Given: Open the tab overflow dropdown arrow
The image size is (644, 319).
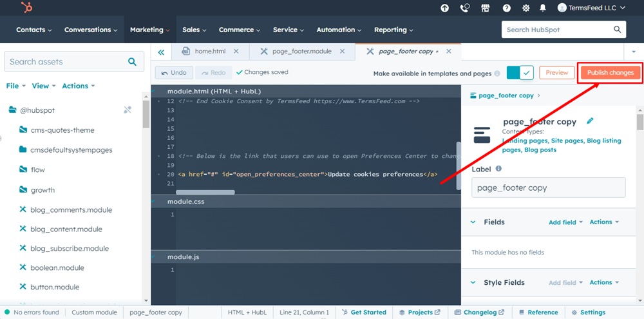Looking at the screenshot, I should [x=633, y=52].
